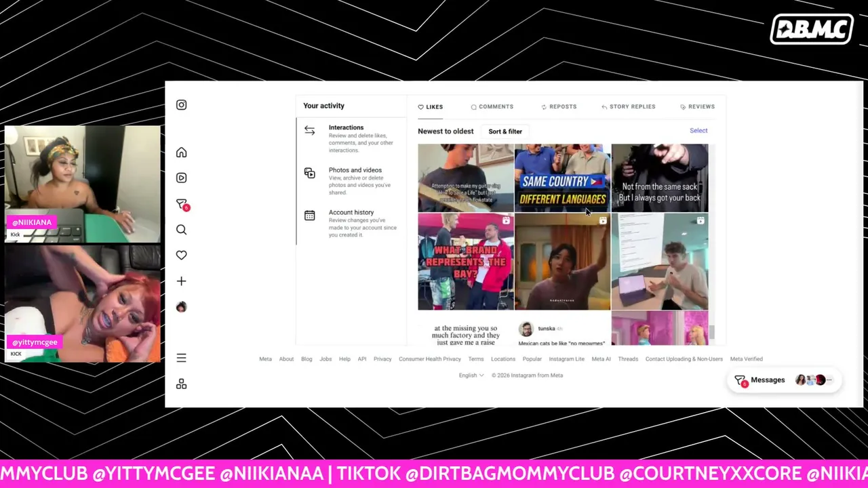Switch to the Comments tab
Viewport: 868px width, 488px height.
pyautogui.click(x=492, y=107)
